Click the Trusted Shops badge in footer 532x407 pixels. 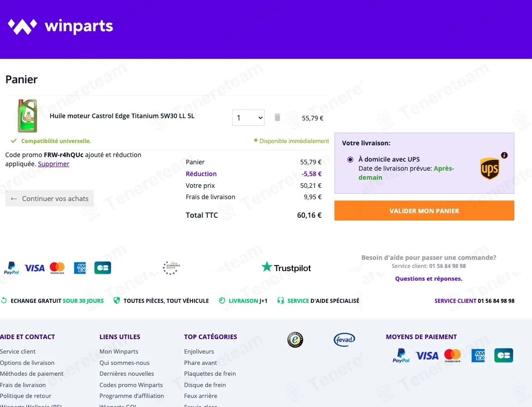coord(295,340)
